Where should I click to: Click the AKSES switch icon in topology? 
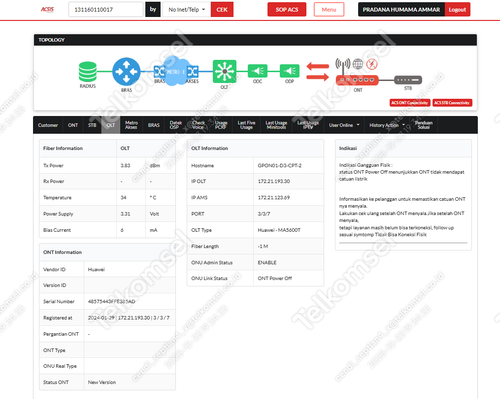pos(193,71)
